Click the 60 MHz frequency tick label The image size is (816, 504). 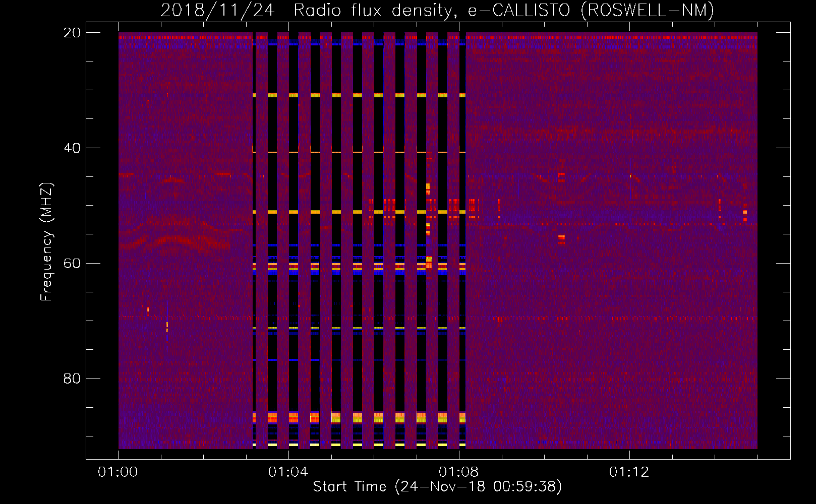pos(72,263)
